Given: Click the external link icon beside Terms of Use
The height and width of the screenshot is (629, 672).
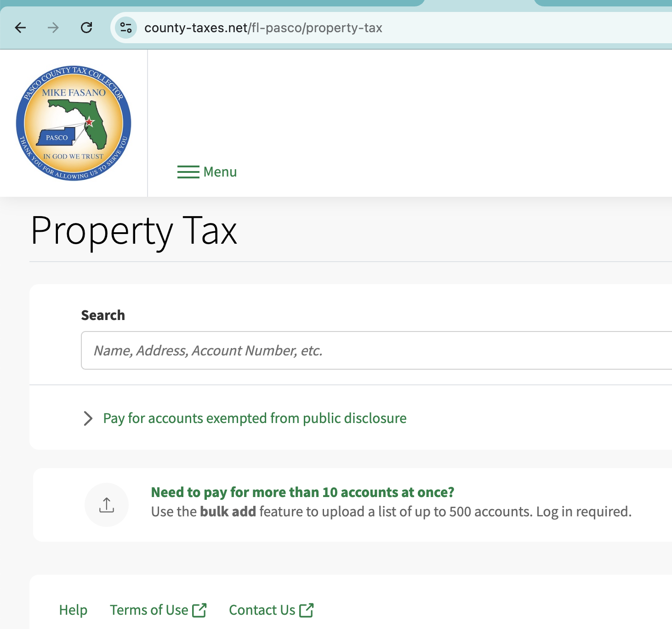Looking at the screenshot, I should click(200, 610).
